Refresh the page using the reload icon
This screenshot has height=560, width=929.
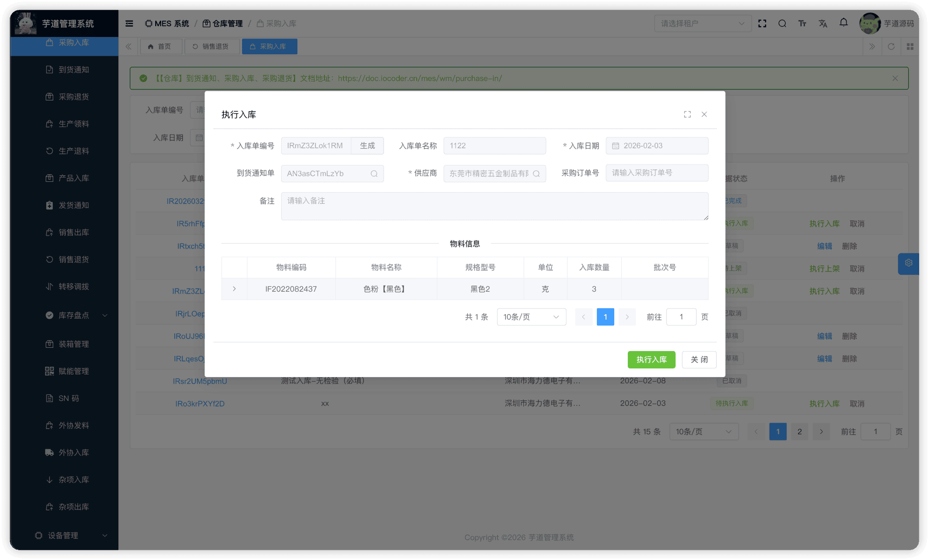tap(890, 46)
